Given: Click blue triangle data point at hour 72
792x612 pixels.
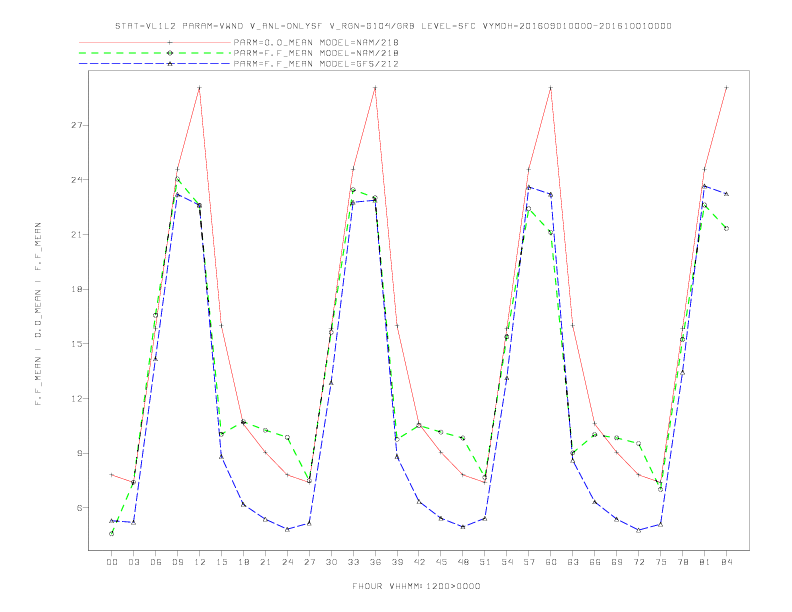Looking at the screenshot, I should point(638,530).
